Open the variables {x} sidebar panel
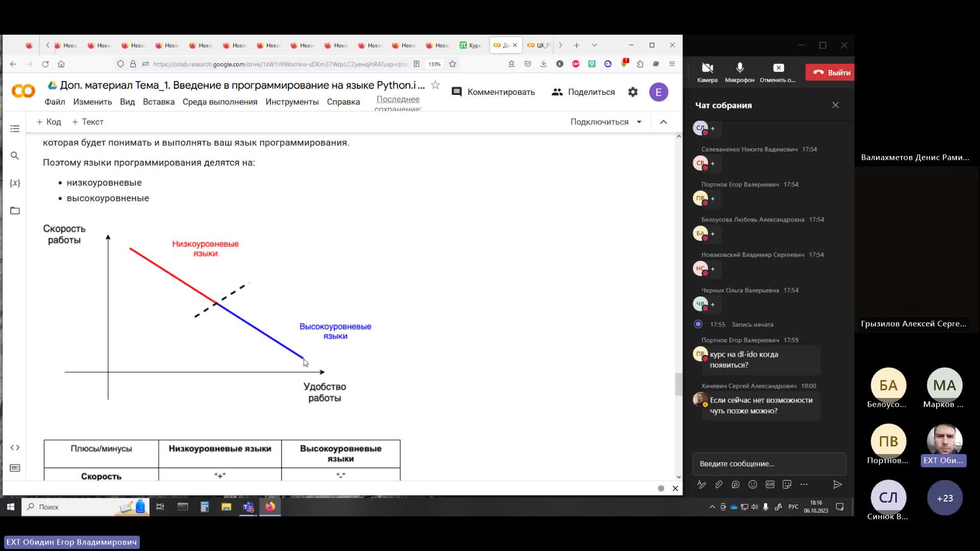This screenshot has width=980, height=551. click(x=15, y=183)
